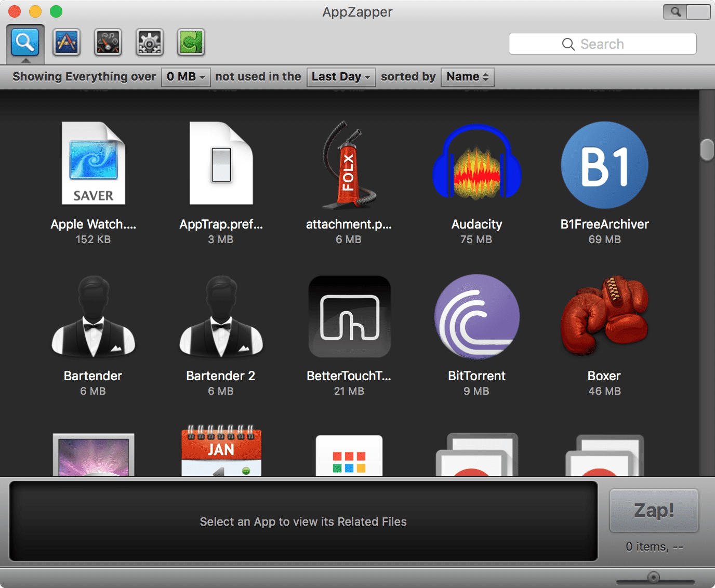Select the Bartender 2 app icon
Screen dimensions: 715x588
[x=221, y=316]
